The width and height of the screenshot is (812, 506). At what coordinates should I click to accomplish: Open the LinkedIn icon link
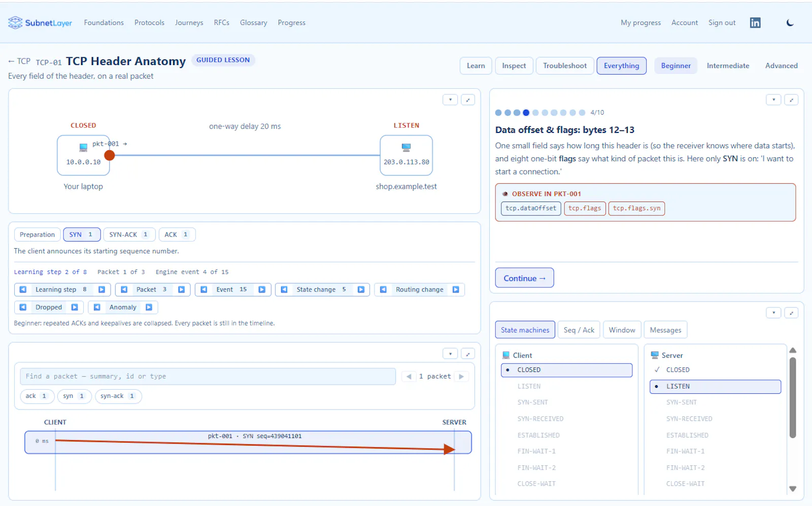point(755,23)
